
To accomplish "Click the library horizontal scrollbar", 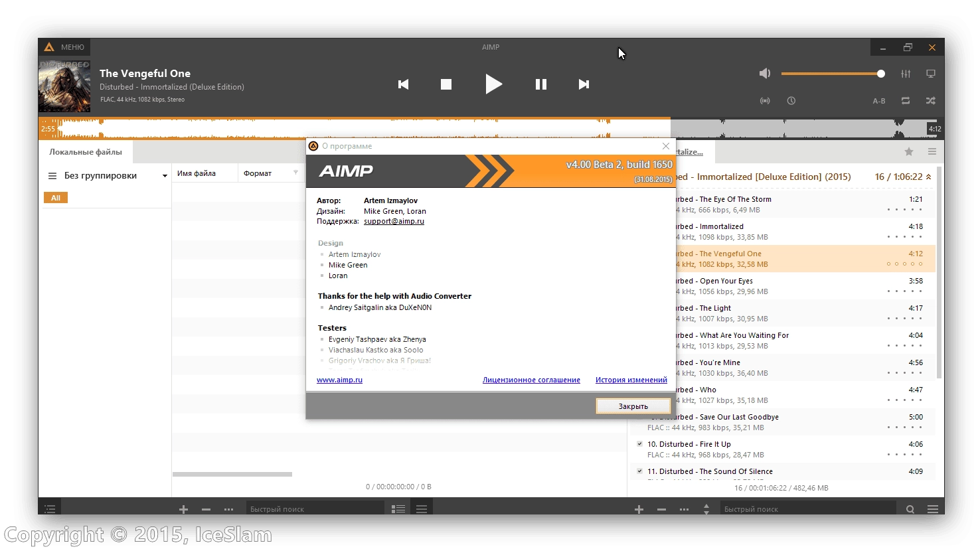I will [x=232, y=474].
